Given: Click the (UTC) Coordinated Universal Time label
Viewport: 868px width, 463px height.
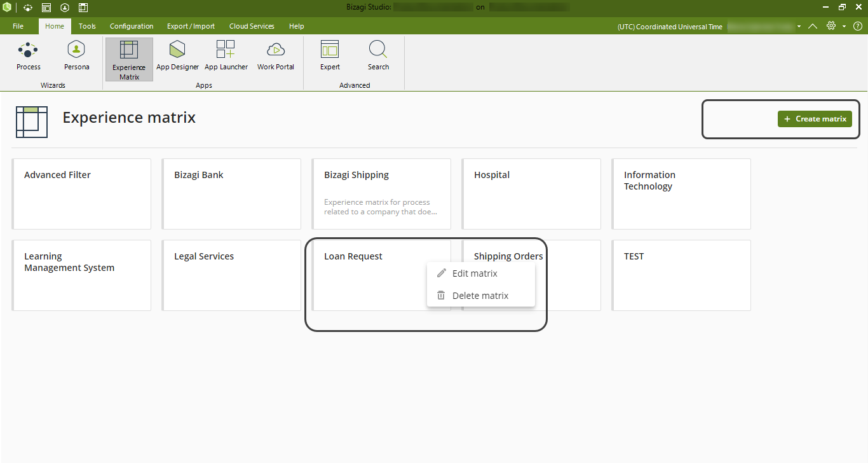Looking at the screenshot, I should pyautogui.click(x=670, y=27).
